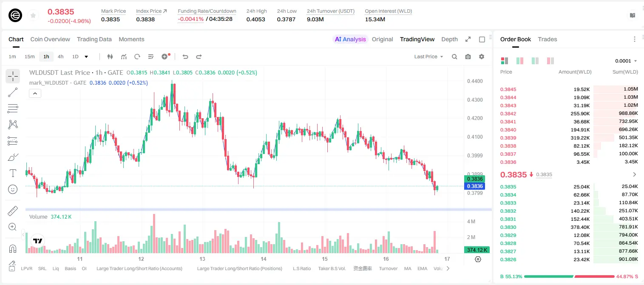The image size is (644, 285).
Task: Open chart settings gear icon
Action: pos(482,57)
